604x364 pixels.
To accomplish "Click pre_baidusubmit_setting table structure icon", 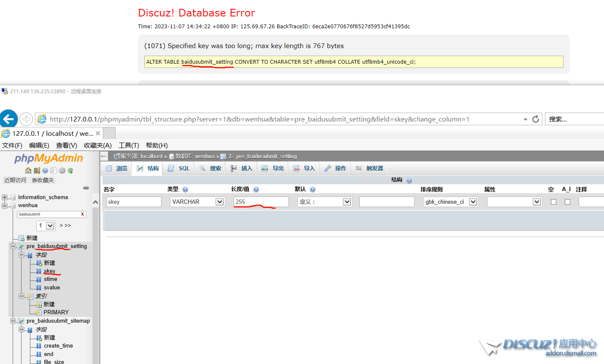I will 21,246.
